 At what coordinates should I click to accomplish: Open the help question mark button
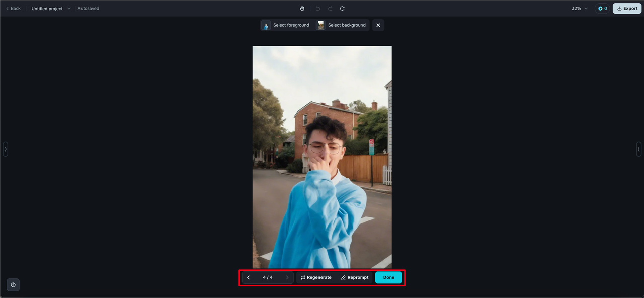click(13, 285)
